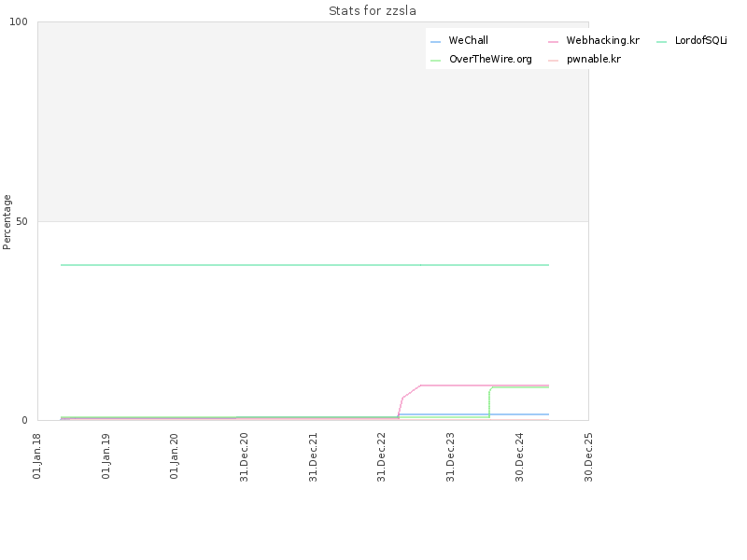Viewport: 747px width, 560px height.
Task: Click the 31.Dec.23 x-axis date label
Action: click(451, 455)
